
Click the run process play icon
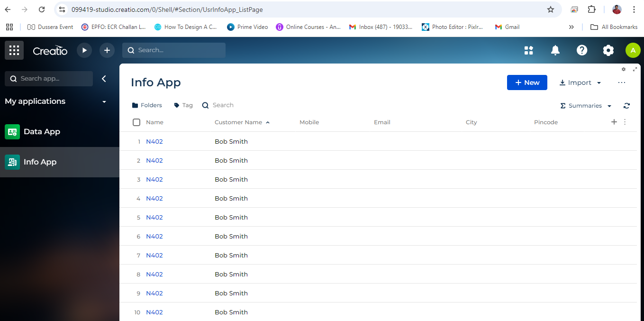click(84, 50)
